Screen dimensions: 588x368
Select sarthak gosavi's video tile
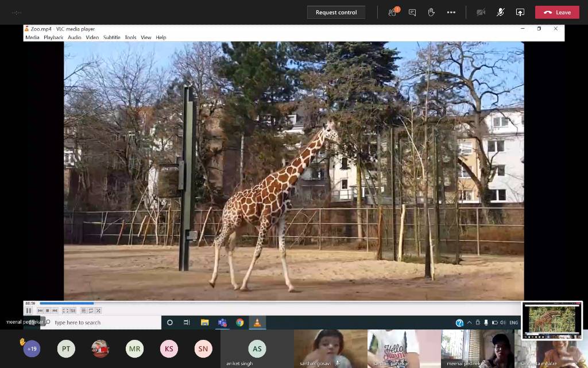(x=330, y=349)
